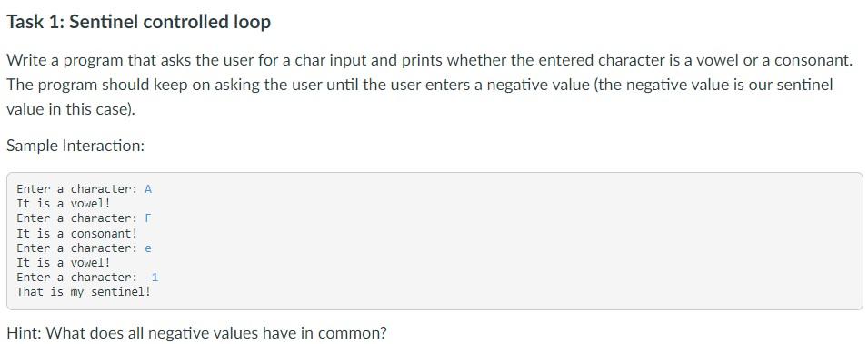This screenshot has height=344, width=868.
Task: Click the 'Enter a character:' prompt before -1
Action: click(x=77, y=277)
